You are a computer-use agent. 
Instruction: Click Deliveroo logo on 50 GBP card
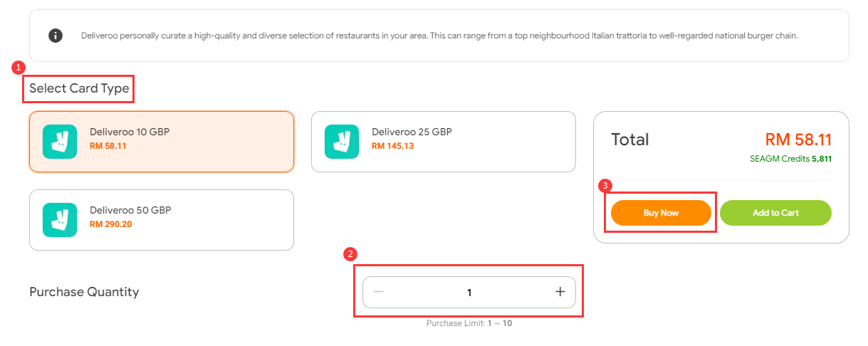tap(60, 220)
